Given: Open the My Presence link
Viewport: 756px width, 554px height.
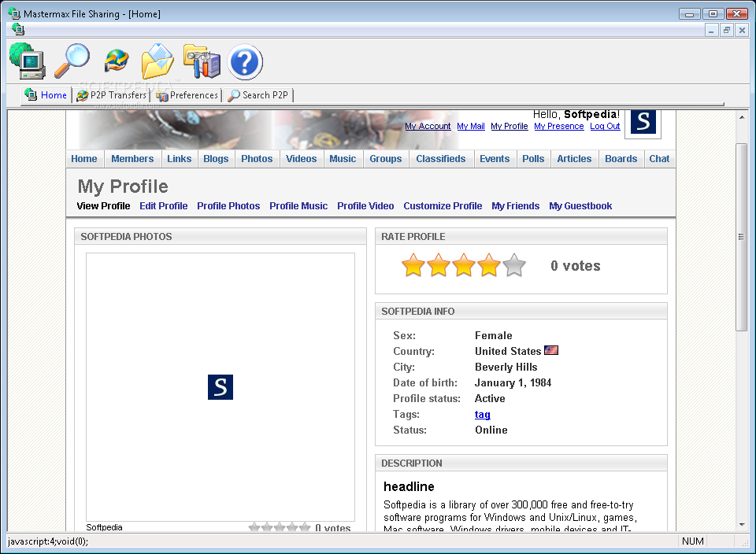Looking at the screenshot, I should pos(559,126).
